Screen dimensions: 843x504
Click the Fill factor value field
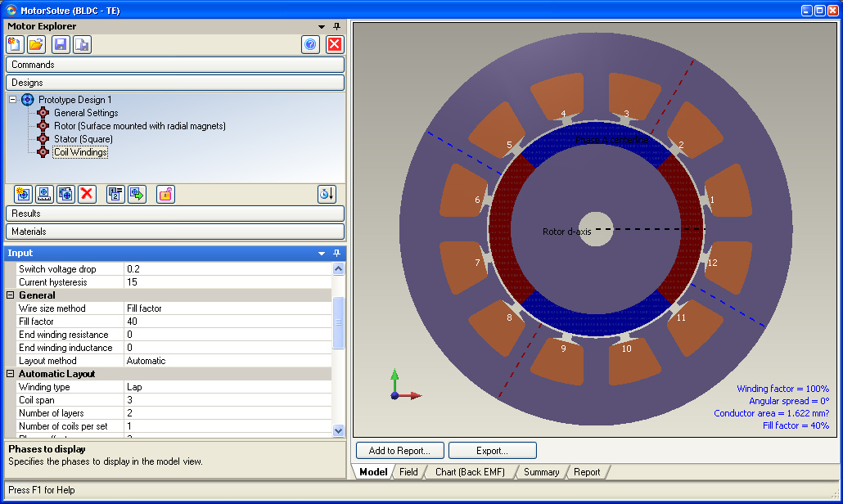click(227, 322)
